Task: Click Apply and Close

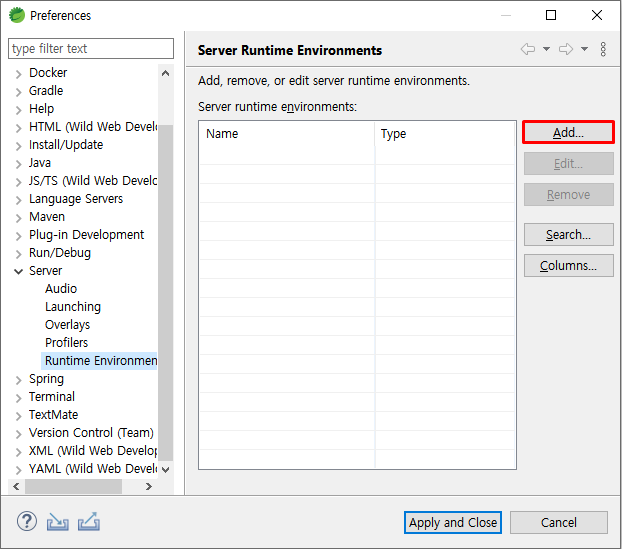Action: coord(453,522)
